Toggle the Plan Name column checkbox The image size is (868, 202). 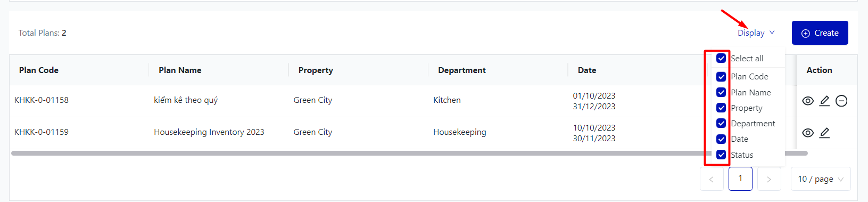coord(721,92)
